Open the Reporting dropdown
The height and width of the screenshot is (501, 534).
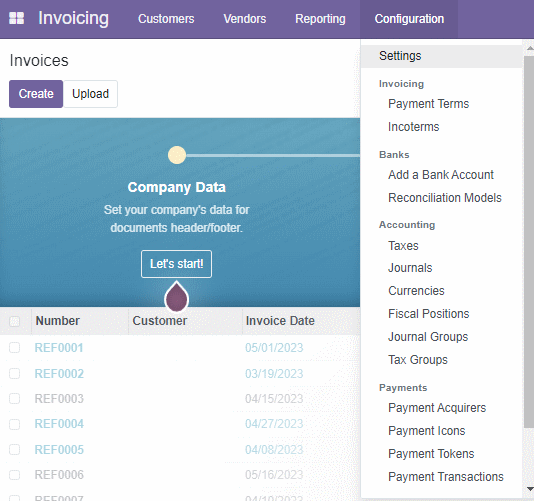320,19
